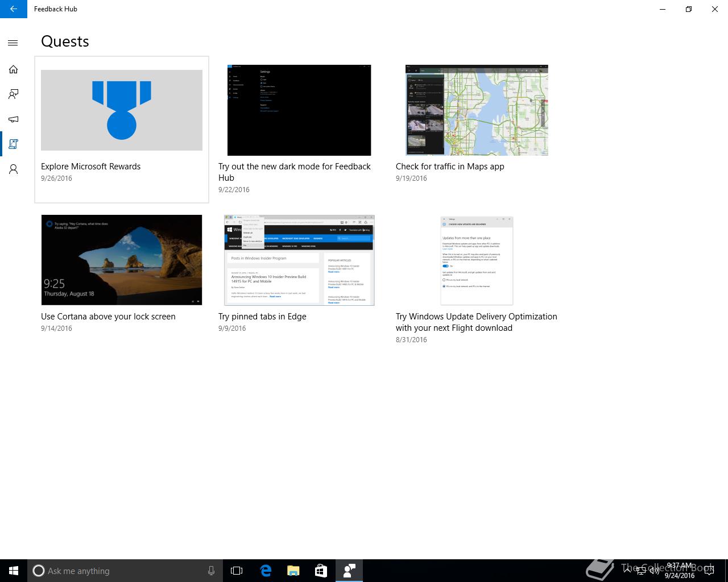Screen dimensions: 728x582
Task: Click the 8/31/2016 date text
Action: coord(411,340)
